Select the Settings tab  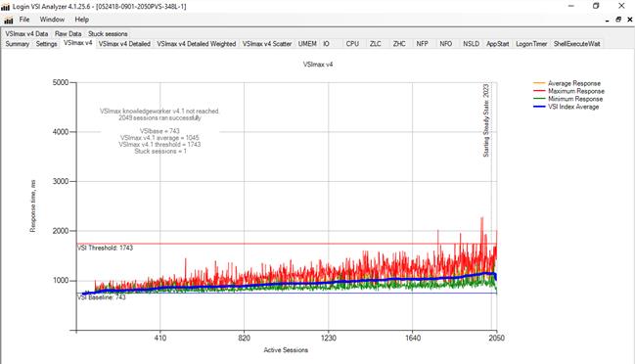coord(46,44)
